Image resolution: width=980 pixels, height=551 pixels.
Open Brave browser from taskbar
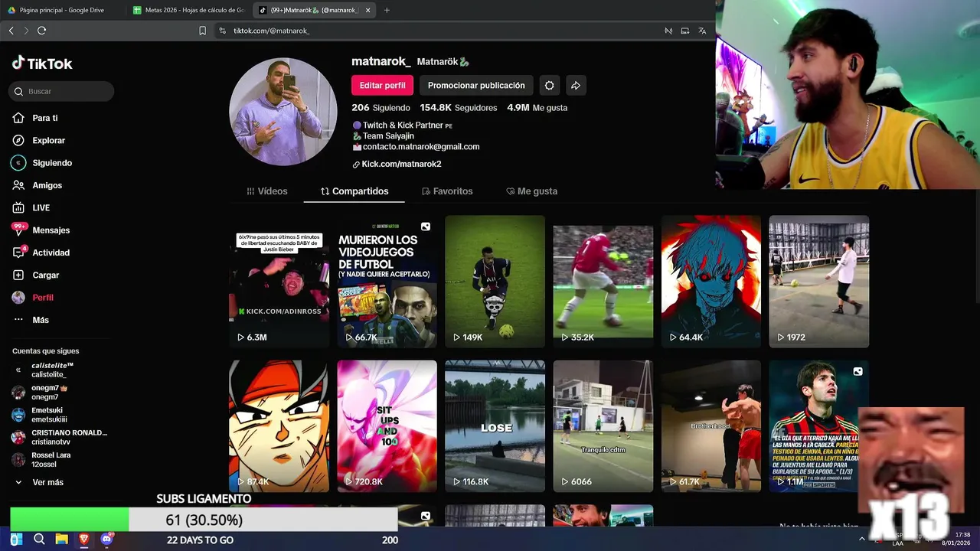click(83, 540)
